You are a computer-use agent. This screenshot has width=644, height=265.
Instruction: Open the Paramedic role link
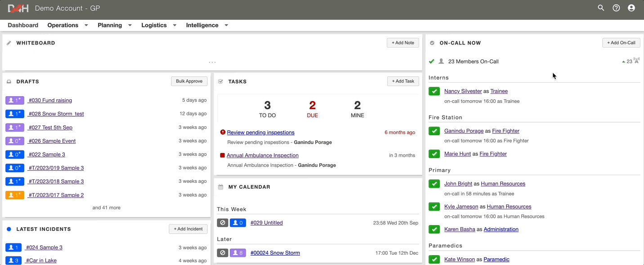pos(496,259)
